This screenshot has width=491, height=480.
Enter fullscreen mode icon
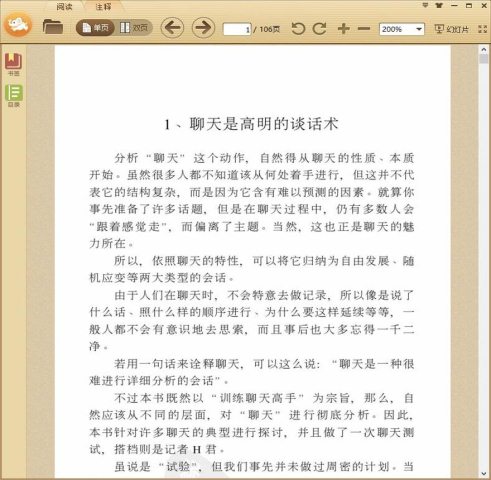482,29
